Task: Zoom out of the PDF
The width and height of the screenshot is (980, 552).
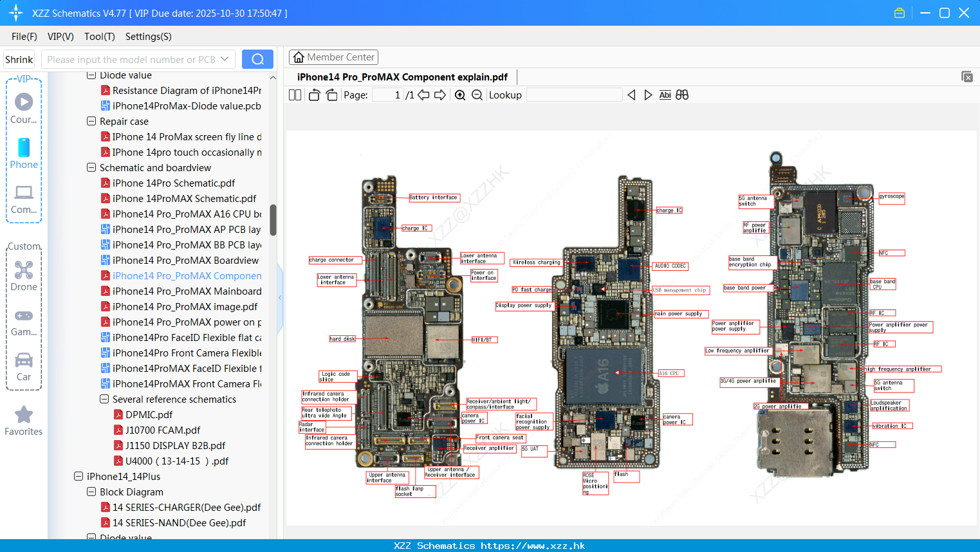Action: point(477,95)
